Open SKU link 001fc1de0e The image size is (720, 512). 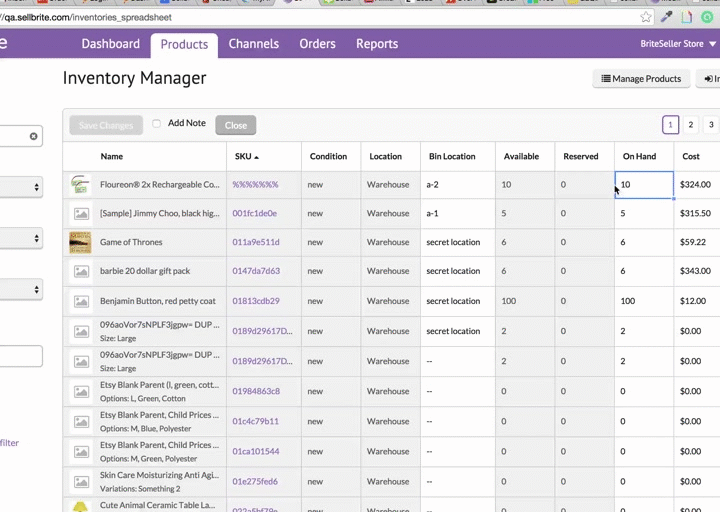pos(254,214)
